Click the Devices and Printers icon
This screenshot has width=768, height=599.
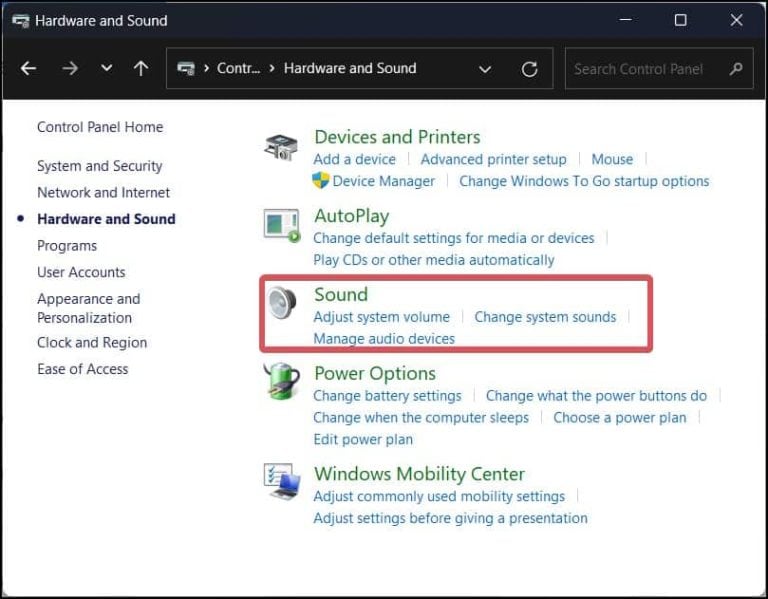[x=281, y=147]
